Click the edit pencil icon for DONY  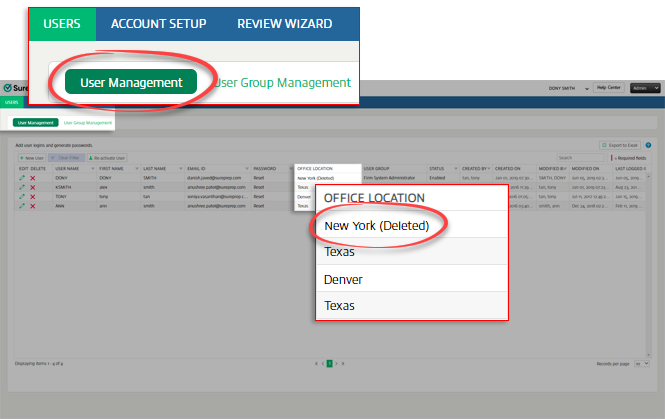[22, 177]
